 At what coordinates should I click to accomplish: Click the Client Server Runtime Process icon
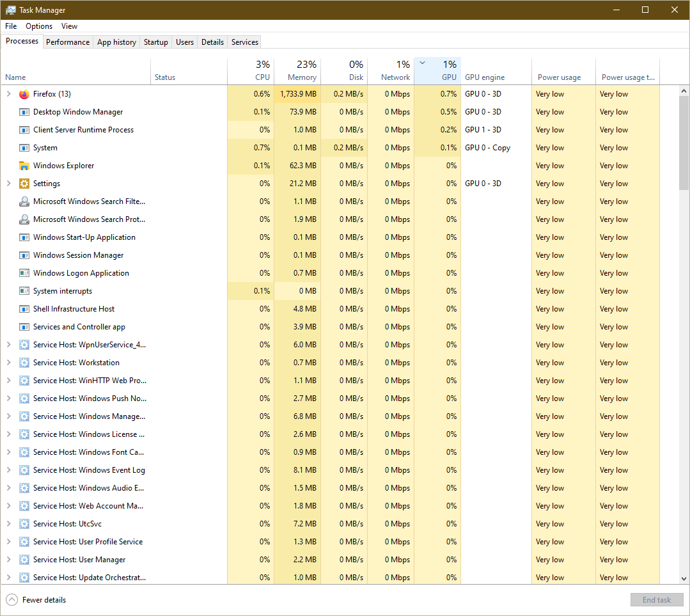(24, 130)
